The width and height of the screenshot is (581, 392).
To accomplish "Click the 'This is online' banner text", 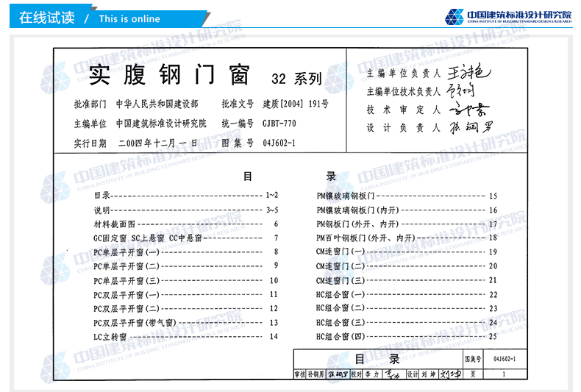I will 129,19.
